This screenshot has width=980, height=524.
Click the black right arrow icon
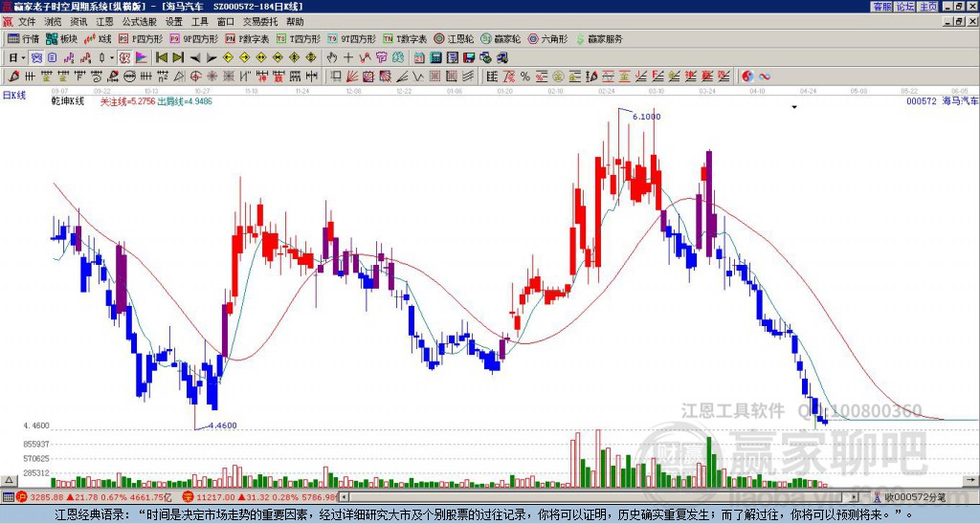coord(212,58)
